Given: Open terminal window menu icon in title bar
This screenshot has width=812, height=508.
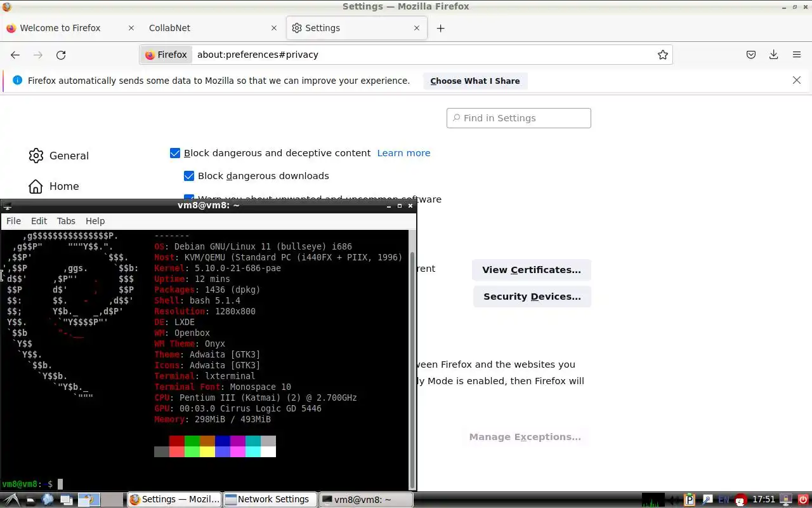Looking at the screenshot, I should coord(6,206).
